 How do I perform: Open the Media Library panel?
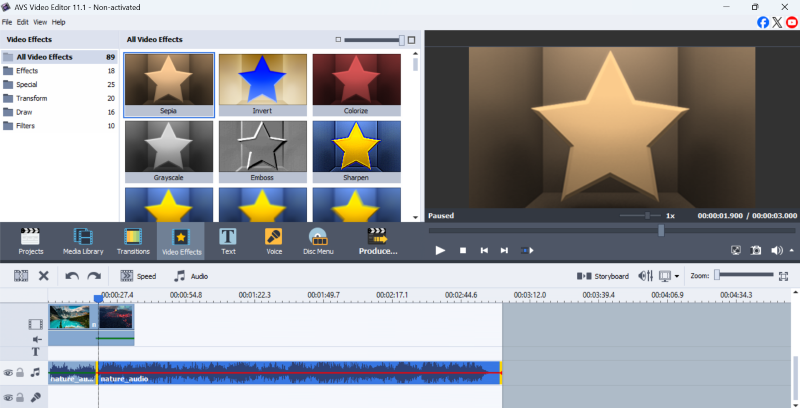click(x=83, y=241)
